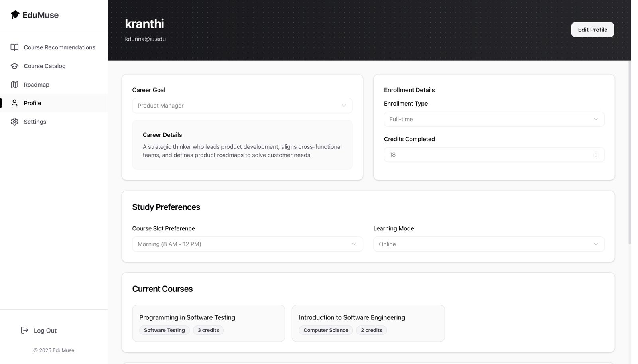Click the 3 credits badge
638x364 pixels.
click(x=208, y=330)
